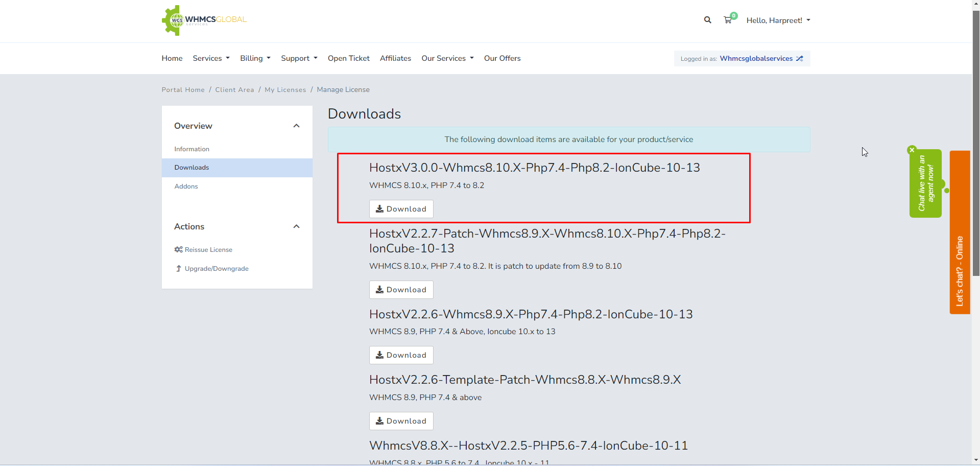
Task: Expand the Billing dropdown menu
Action: point(255,58)
